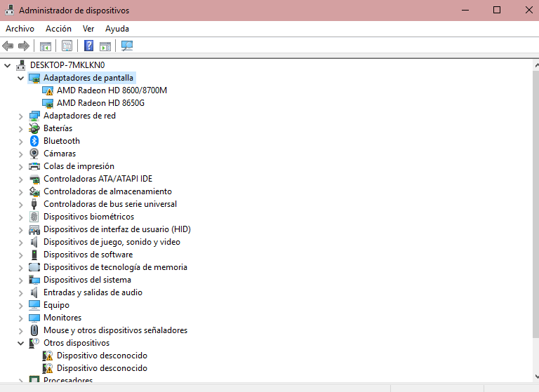Collapse the DESKTOP-7MKLKN0 root node
The width and height of the screenshot is (539, 392).
pos(8,65)
